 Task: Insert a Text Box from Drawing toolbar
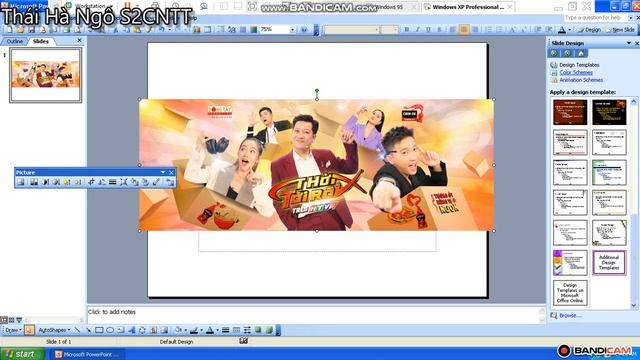coord(120,330)
